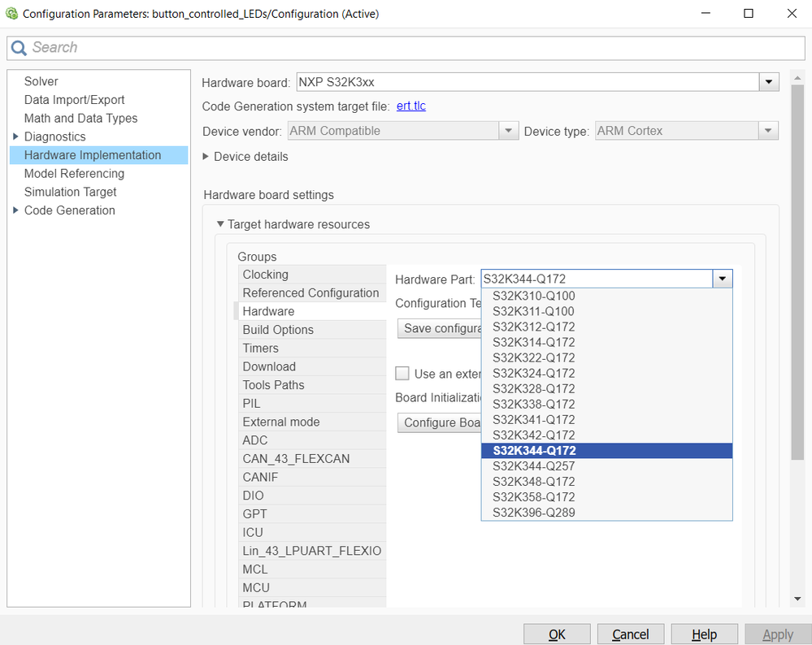812x645 pixels.
Task: Open the Hardware group
Action: tap(312, 311)
